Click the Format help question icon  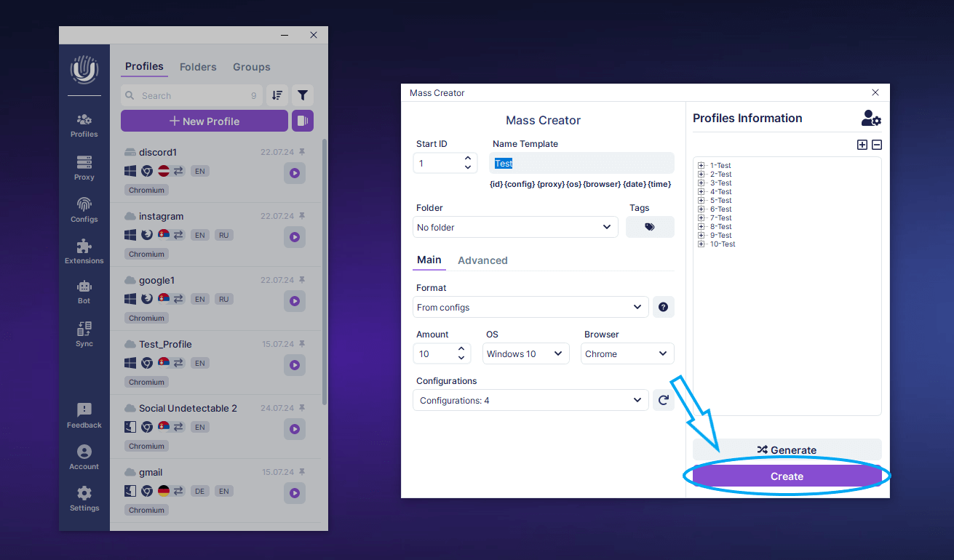click(x=663, y=307)
